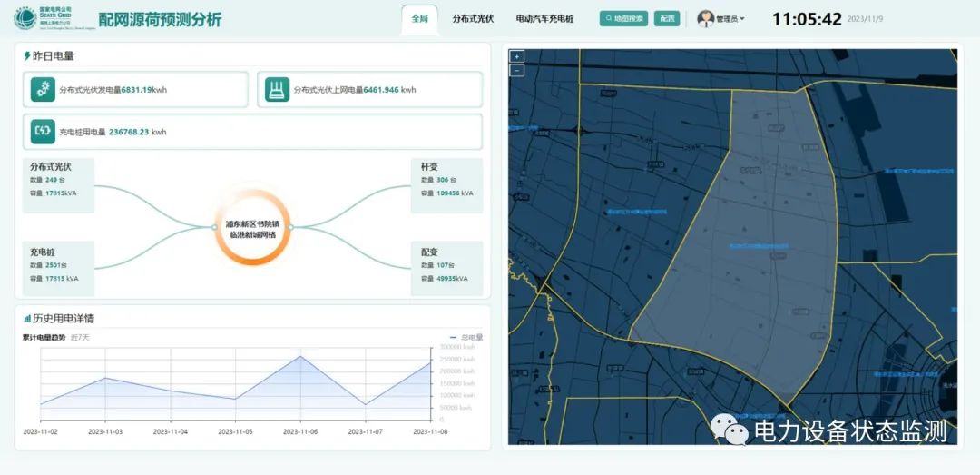This screenshot has height=475, width=980.
Task: Click the charging pile battery icon
Action: (42, 132)
